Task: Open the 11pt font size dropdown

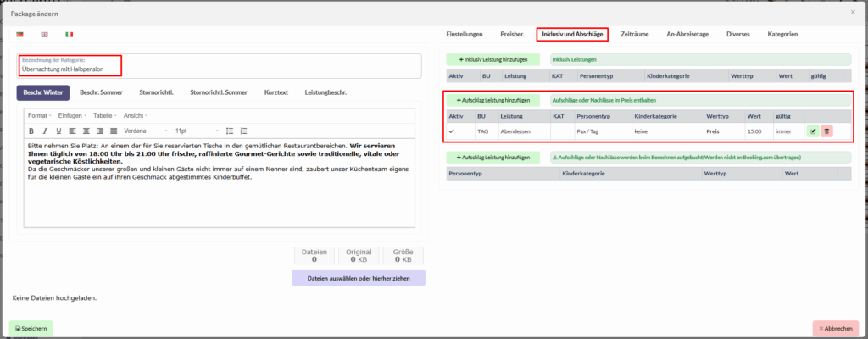Action: (x=197, y=131)
